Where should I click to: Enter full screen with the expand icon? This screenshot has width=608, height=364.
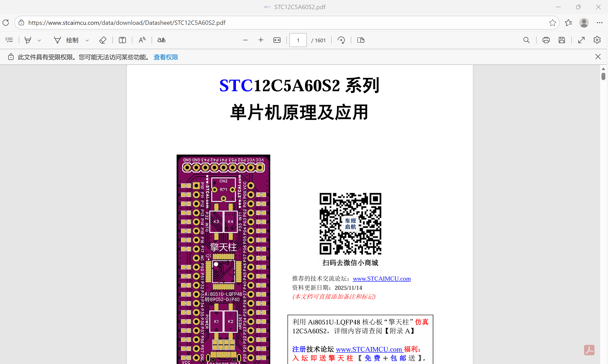pyautogui.click(x=581, y=40)
